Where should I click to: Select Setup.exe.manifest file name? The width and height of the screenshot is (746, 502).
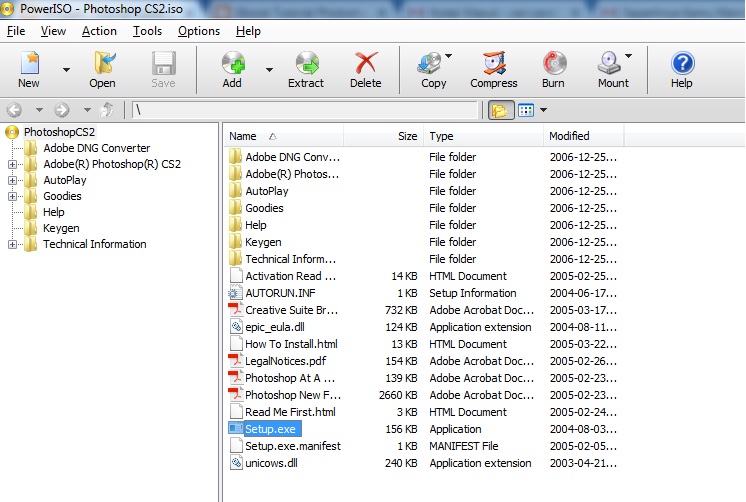point(293,446)
